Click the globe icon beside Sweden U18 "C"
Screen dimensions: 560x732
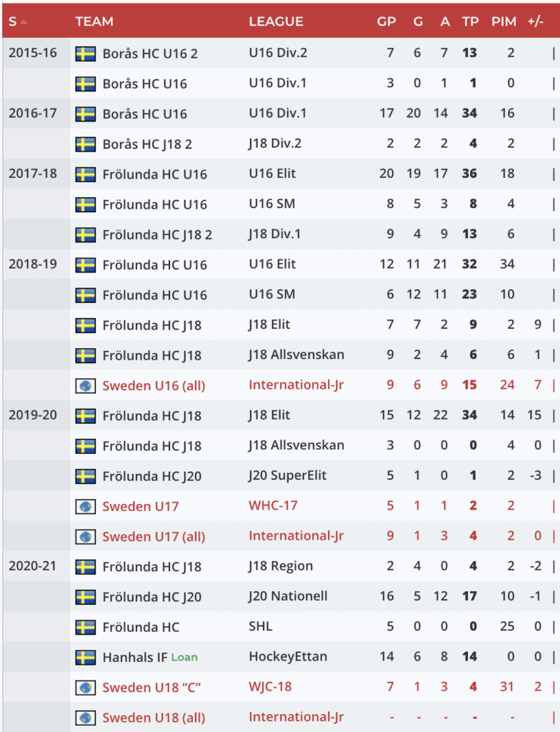[86, 688]
